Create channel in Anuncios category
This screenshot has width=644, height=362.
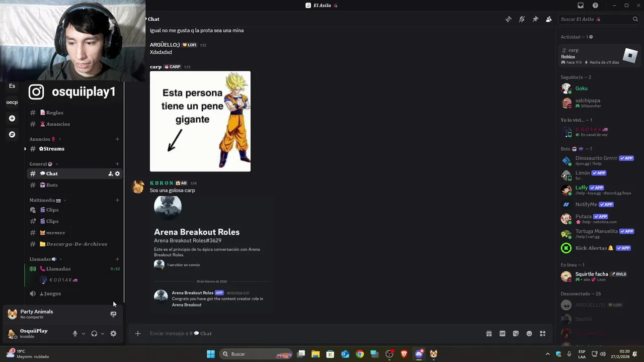[x=117, y=139]
